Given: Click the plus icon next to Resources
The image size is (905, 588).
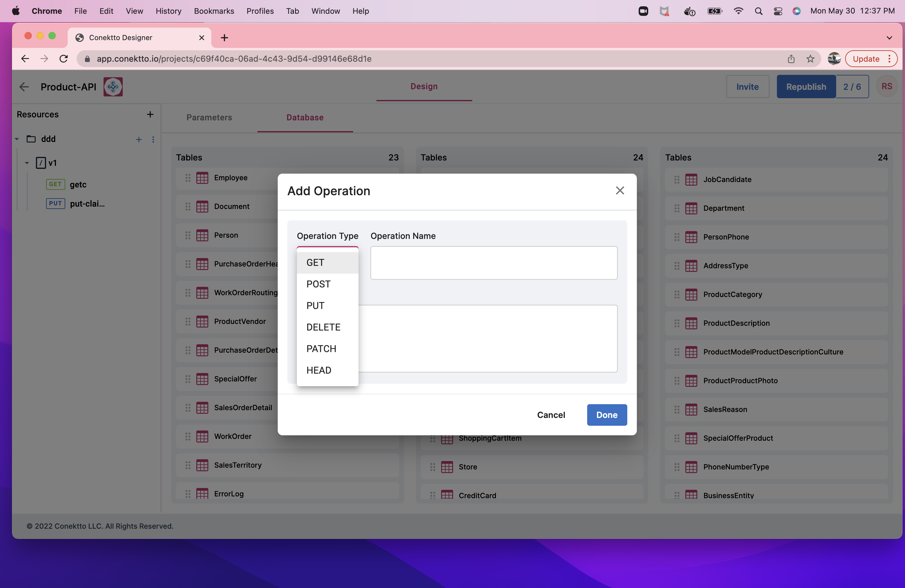Looking at the screenshot, I should point(150,114).
